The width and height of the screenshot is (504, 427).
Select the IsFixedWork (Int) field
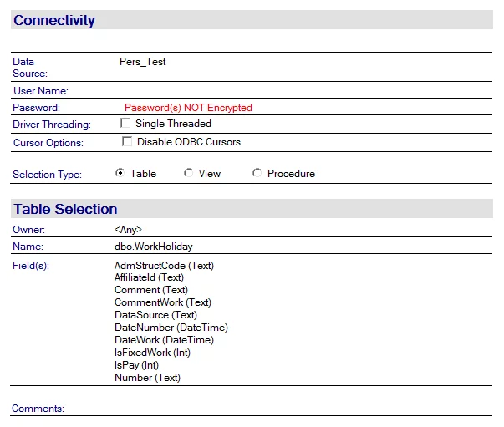click(152, 353)
